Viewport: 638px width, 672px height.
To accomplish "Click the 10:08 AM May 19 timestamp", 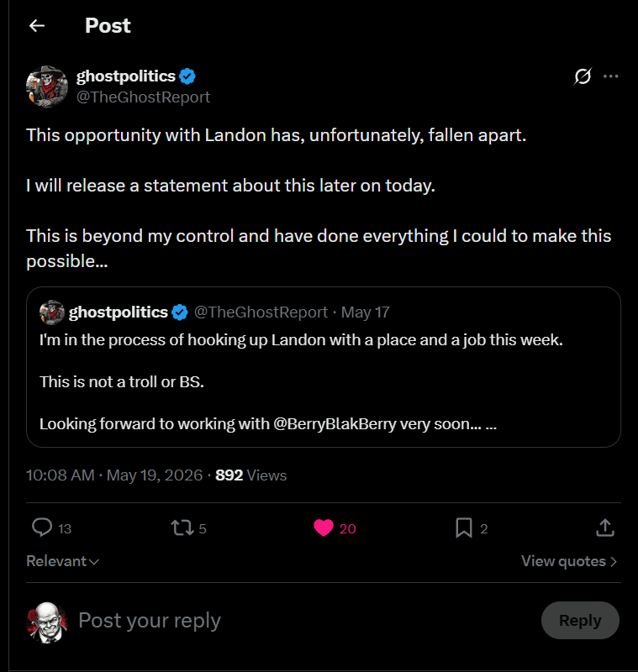I will [114, 475].
